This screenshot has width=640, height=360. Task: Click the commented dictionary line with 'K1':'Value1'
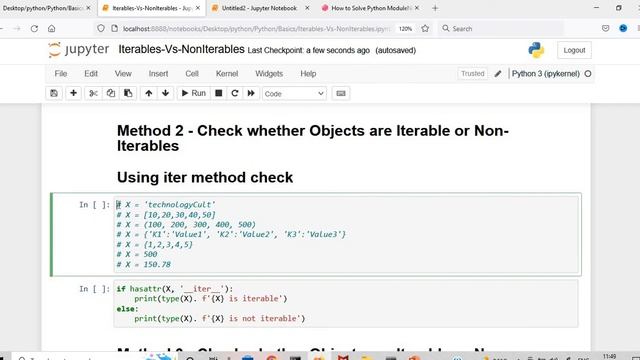click(x=231, y=234)
